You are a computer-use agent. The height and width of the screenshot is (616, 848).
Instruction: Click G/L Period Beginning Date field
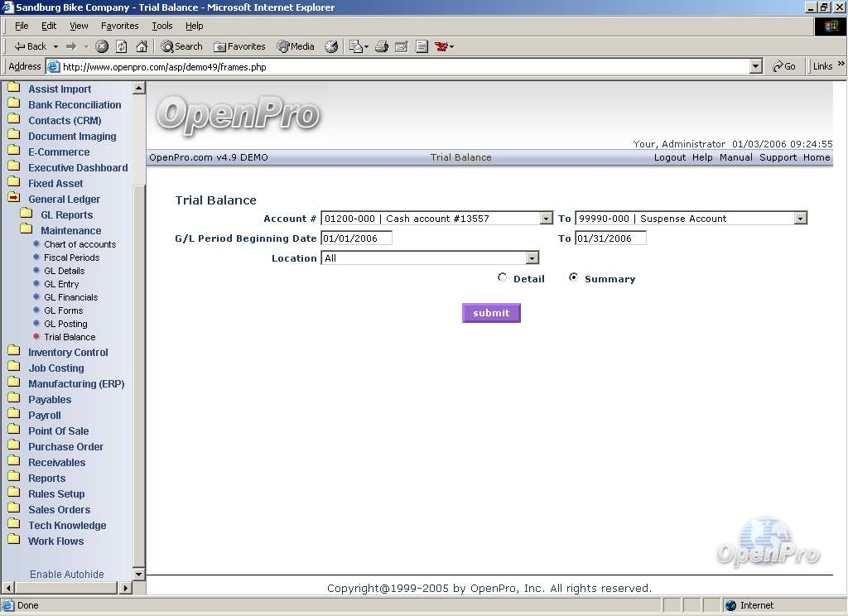coord(356,238)
